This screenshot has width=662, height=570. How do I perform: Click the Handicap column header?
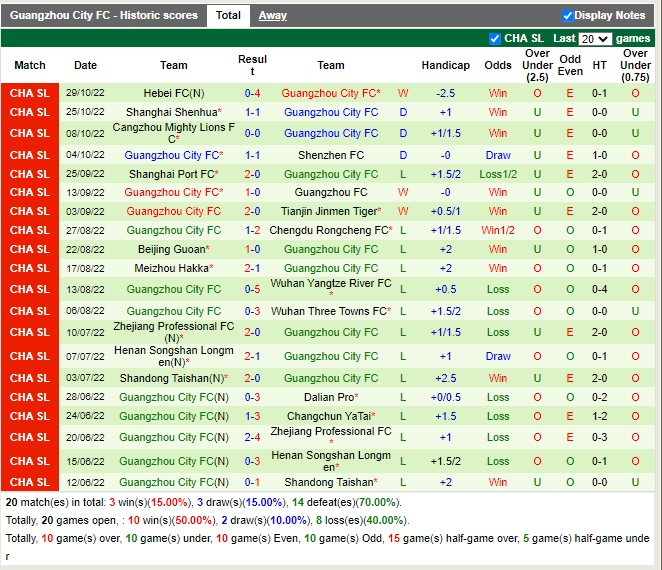tap(445, 65)
